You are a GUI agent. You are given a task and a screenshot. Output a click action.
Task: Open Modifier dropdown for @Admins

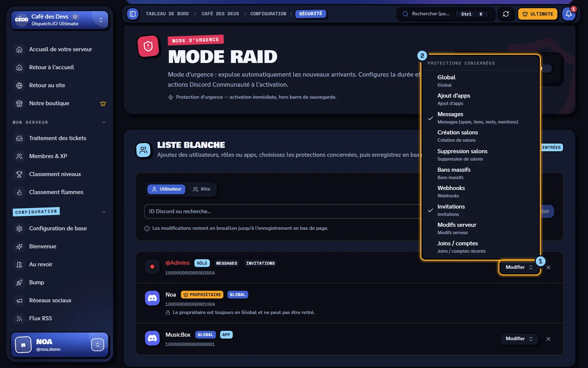519,268
